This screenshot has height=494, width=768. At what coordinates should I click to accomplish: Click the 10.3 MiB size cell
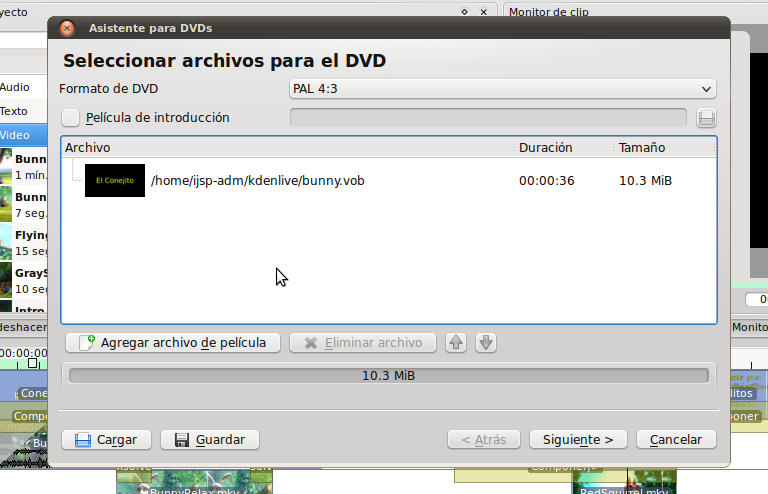pyautogui.click(x=645, y=181)
